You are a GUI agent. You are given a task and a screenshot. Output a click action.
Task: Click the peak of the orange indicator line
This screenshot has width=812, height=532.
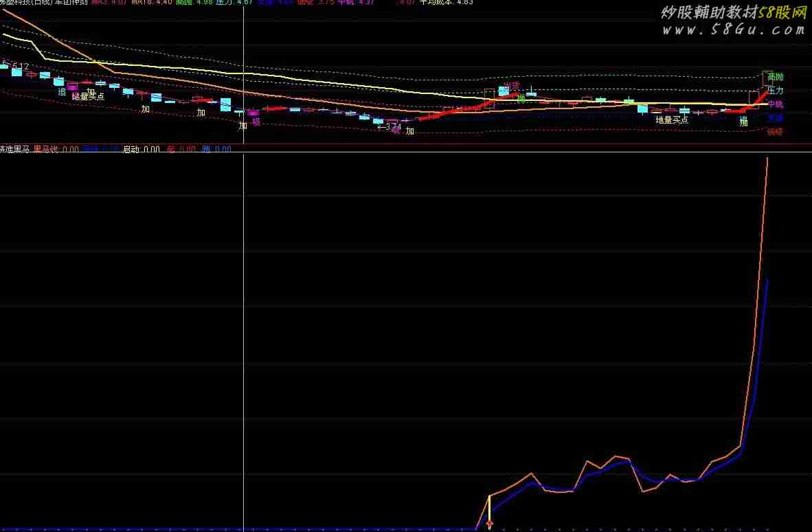[x=767, y=159]
